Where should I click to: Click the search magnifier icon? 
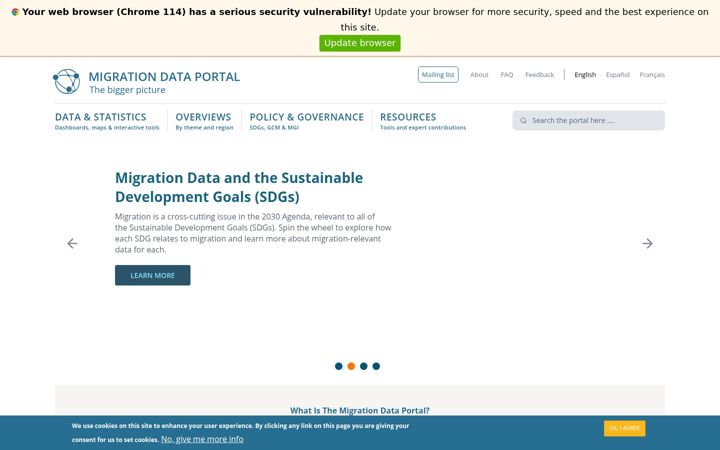point(523,120)
